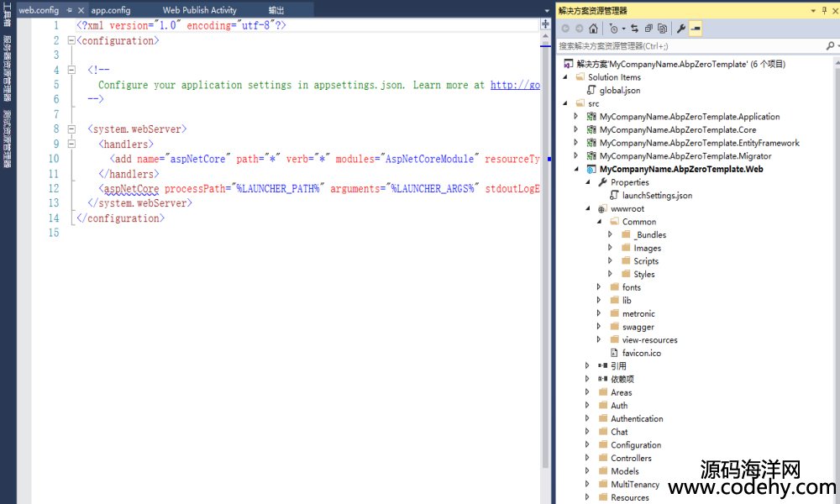The width and height of the screenshot is (840, 504).
Task: Click the Pending Changes Filter clock icon
Action: click(614, 29)
